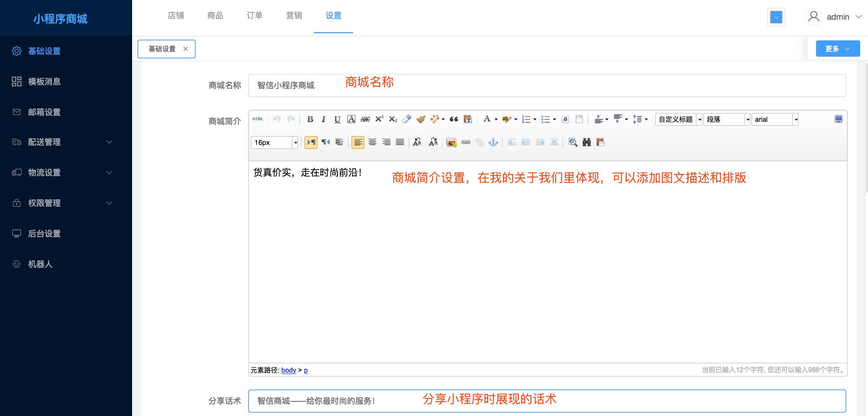The image size is (868, 416).
Task: Justify text in editor
Action: (400, 142)
